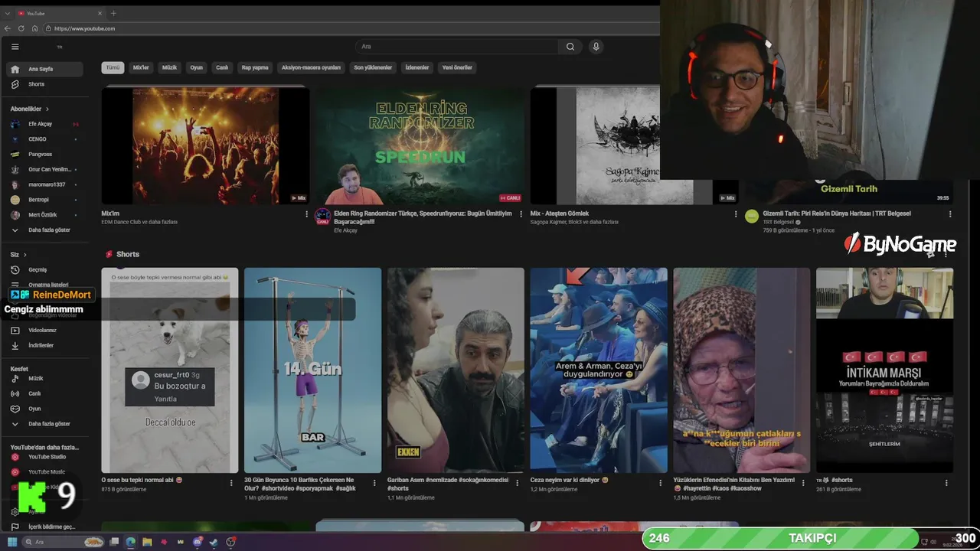Open new browser tab
Screen dimensions: 980x551
click(113, 13)
